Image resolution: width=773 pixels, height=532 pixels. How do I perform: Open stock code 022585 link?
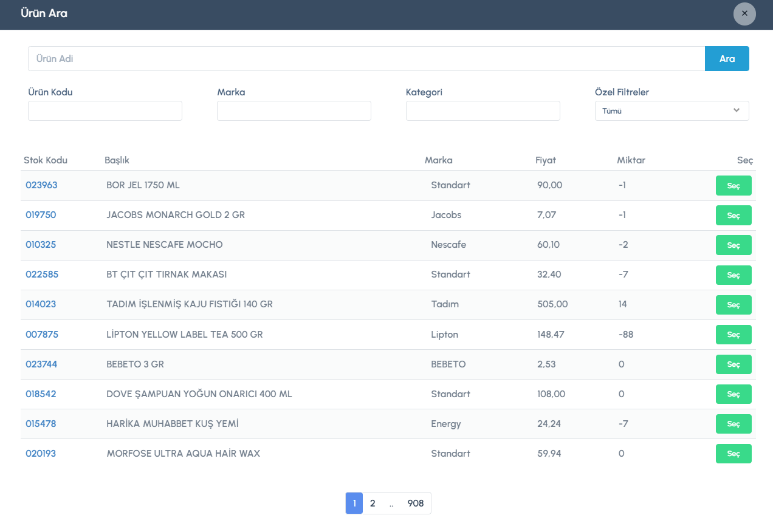tap(42, 275)
